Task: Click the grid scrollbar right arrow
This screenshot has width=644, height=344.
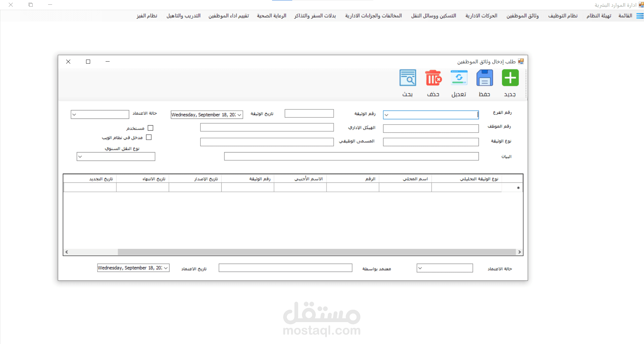Action: pos(520,252)
